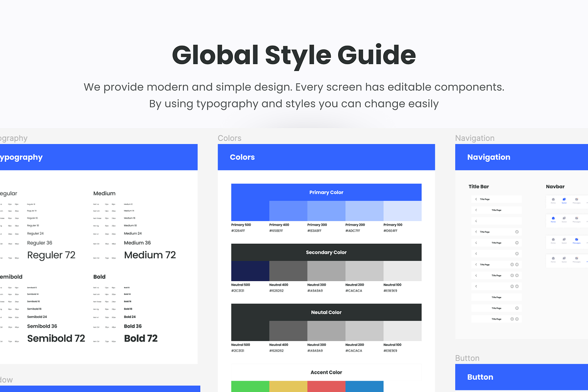Click left circle icon in untitled bar with two icons
Screen dimensions: 588x392
tap(512, 286)
